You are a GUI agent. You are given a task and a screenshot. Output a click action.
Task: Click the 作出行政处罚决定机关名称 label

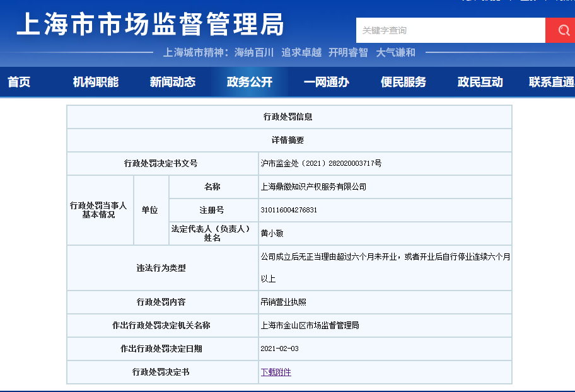(x=161, y=325)
